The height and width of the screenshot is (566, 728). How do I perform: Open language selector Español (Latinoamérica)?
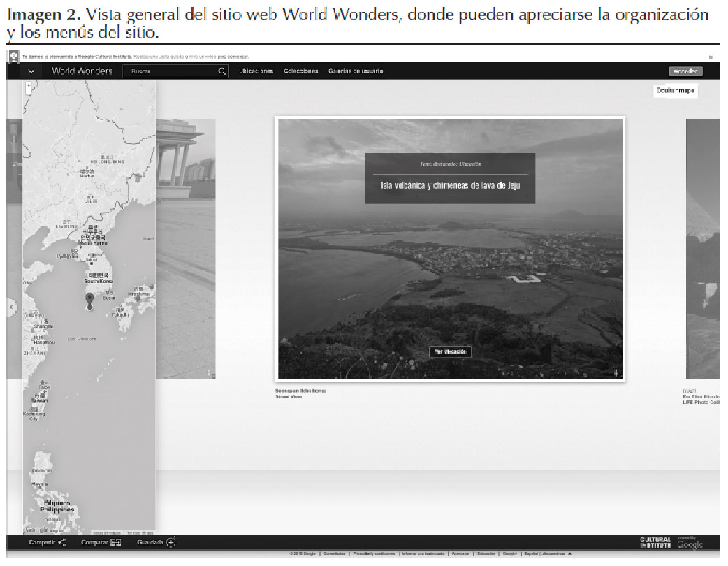(x=546, y=554)
